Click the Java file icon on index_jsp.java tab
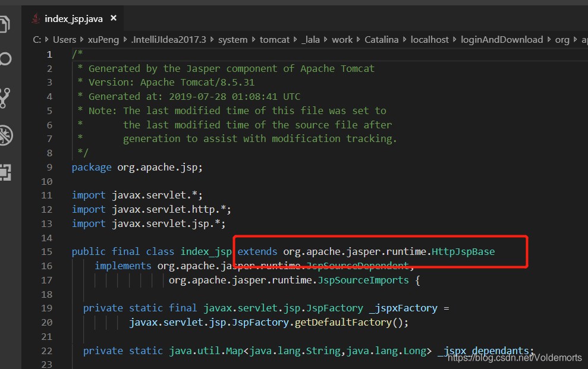The image size is (588, 369). point(36,18)
